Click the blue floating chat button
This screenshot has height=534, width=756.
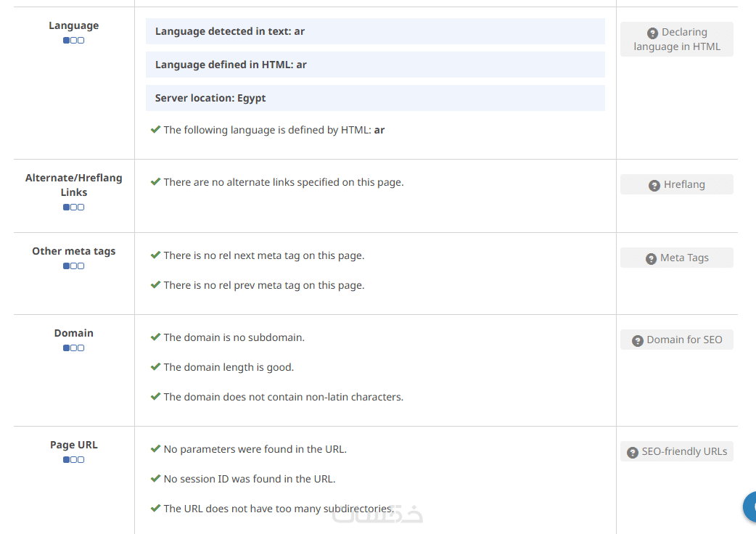(x=750, y=506)
